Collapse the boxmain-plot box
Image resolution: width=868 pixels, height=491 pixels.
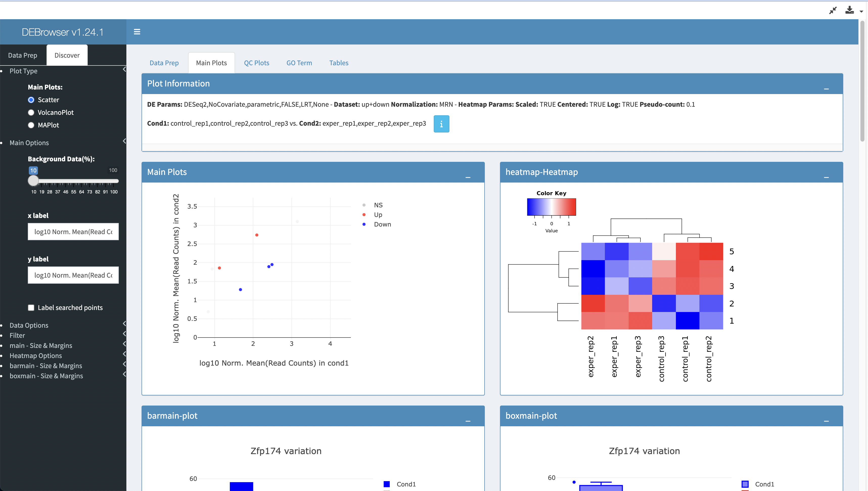pos(826,421)
